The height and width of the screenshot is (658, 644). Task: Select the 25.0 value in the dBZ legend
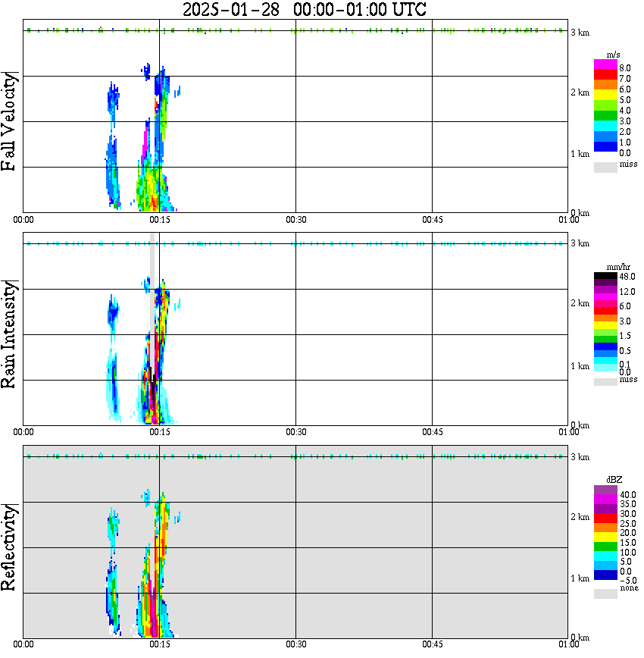pos(627,523)
